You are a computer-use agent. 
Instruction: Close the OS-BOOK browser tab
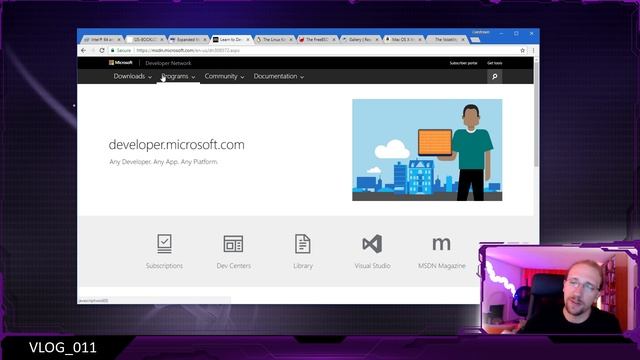[x=162, y=40]
